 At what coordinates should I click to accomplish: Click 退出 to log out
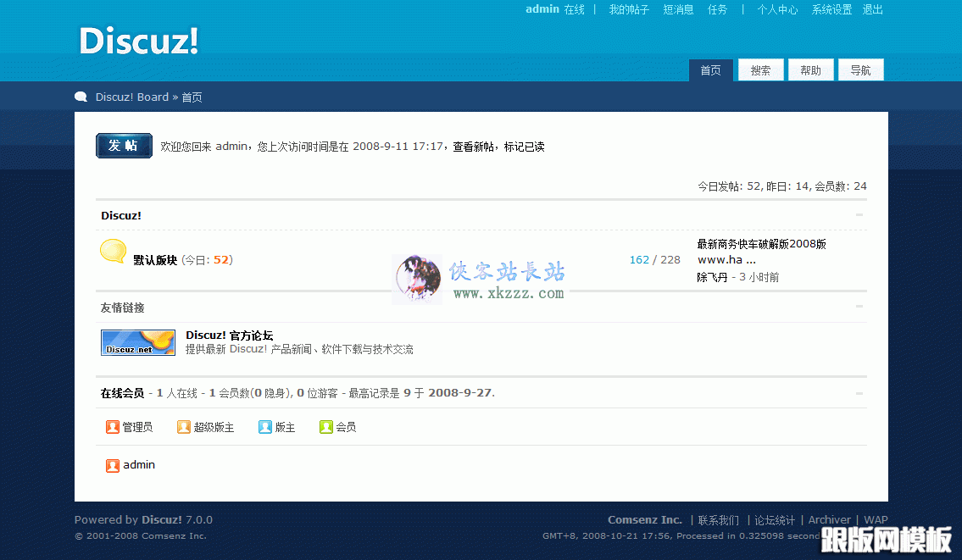point(872,9)
